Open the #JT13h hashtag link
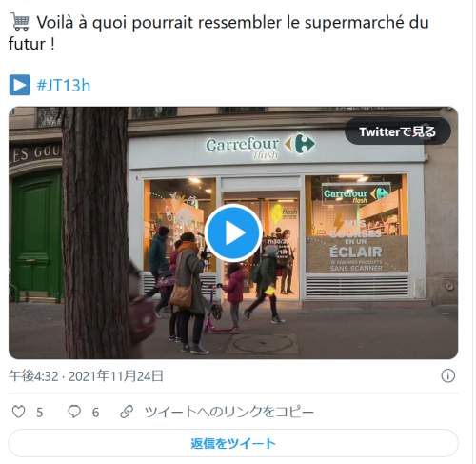This screenshot has height=464, width=476. [x=64, y=86]
